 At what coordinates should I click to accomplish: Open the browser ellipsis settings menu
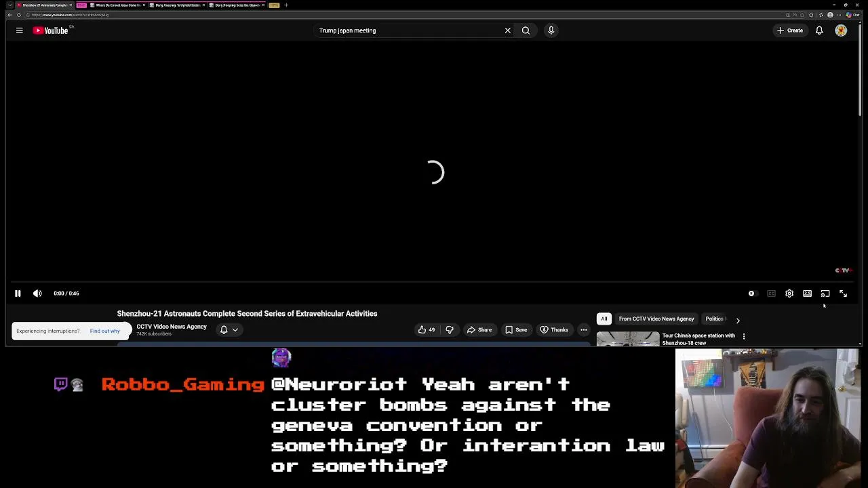838,15
